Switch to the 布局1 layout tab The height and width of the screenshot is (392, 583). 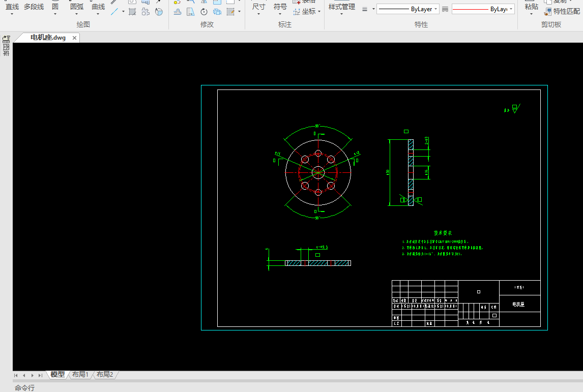(x=80, y=375)
